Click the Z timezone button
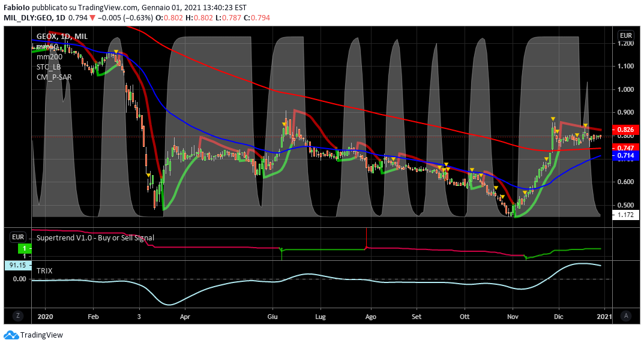This screenshot has width=644, height=346. tap(18, 315)
